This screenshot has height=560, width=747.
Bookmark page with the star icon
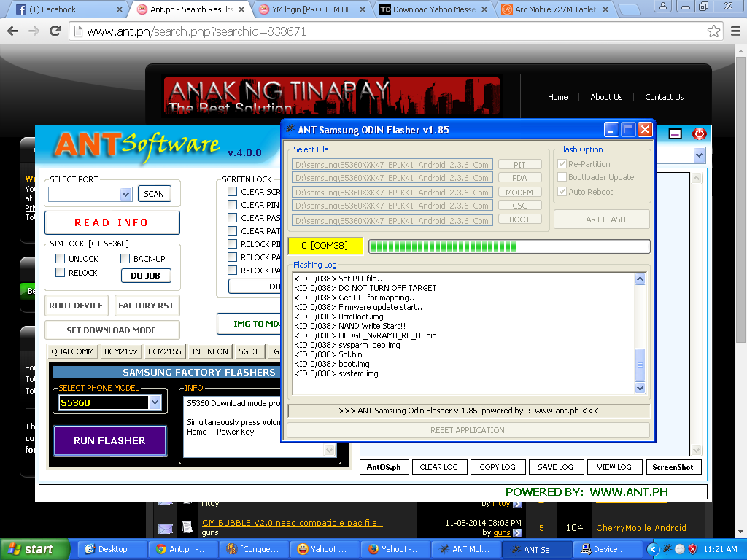pyautogui.click(x=713, y=31)
